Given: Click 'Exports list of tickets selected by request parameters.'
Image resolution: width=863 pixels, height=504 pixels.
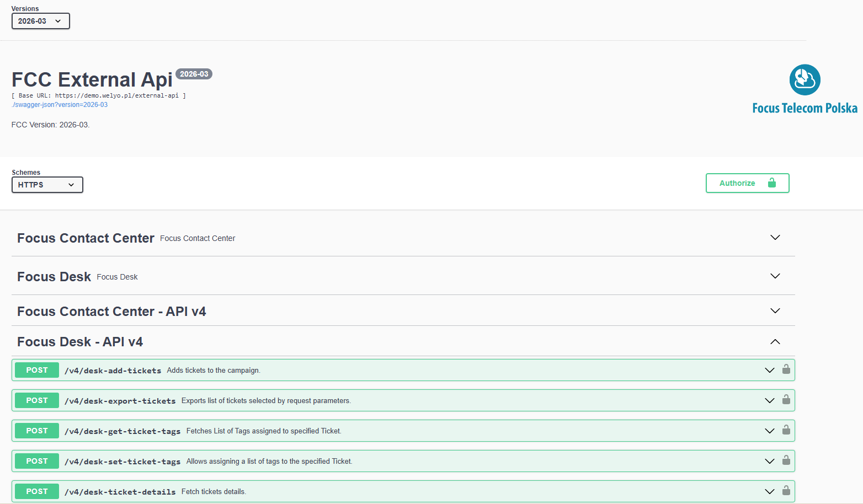Looking at the screenshot, I should (x=266, y=401).
